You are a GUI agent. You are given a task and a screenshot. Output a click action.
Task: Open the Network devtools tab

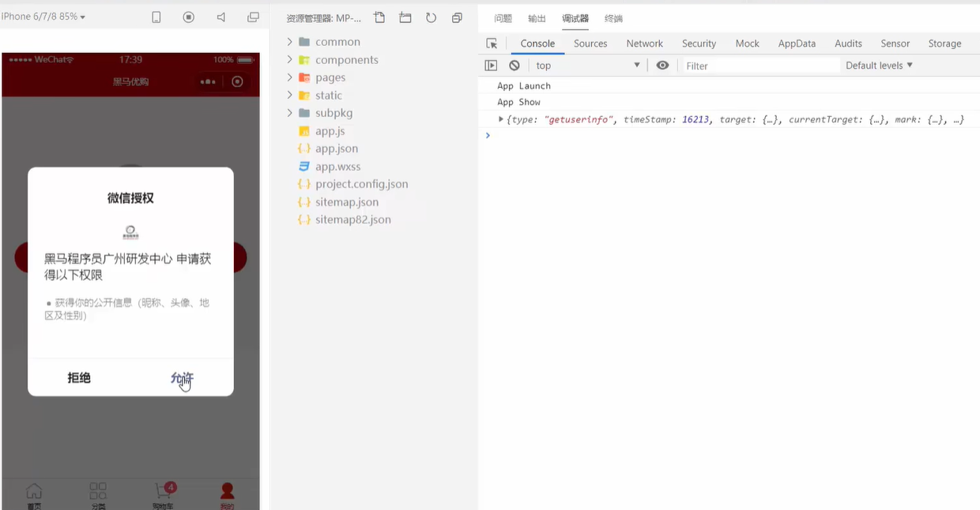tap(645, 43)
